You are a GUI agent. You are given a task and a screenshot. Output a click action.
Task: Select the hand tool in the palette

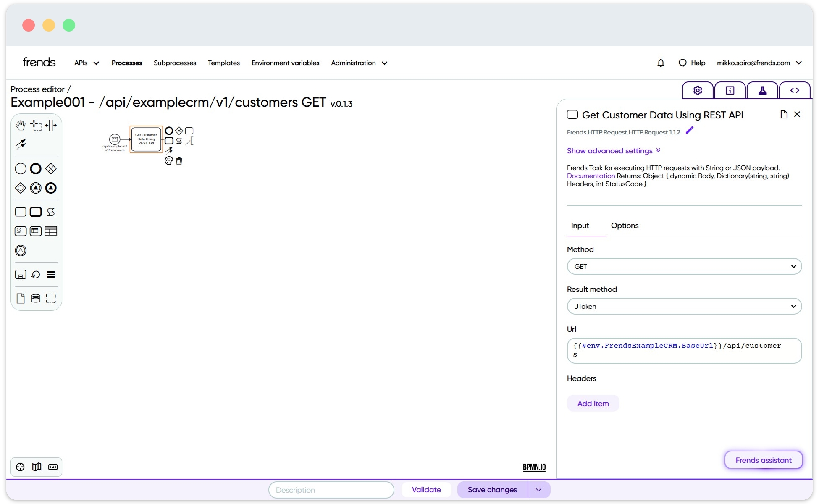[x=20, y=125]
